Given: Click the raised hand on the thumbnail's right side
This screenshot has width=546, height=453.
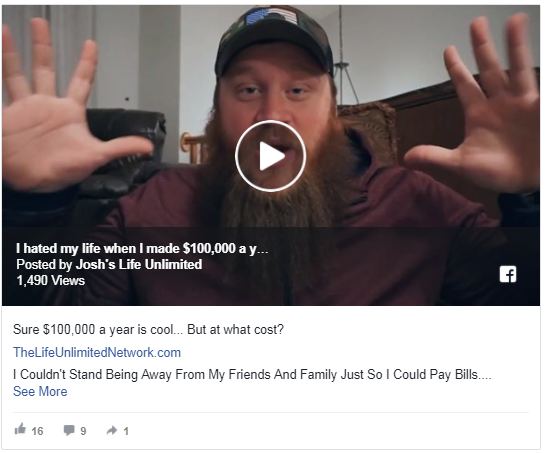Looking at the screenshot, I should tap(482, 104).
